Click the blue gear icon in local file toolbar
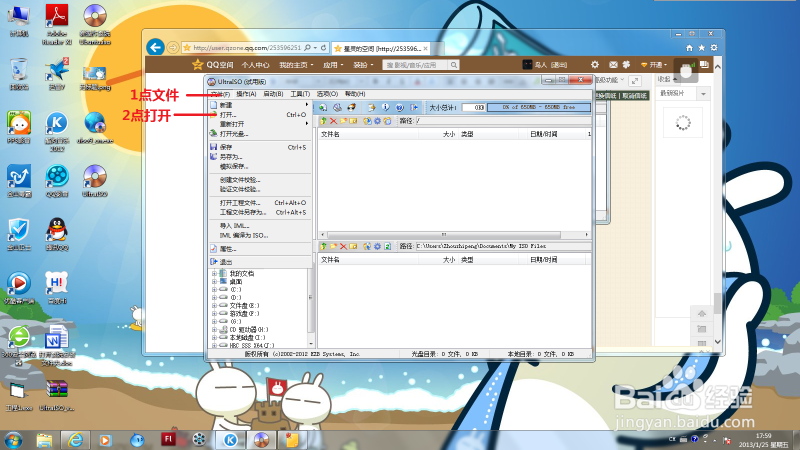This screenshot has width=800, height=450. (378, 246)
